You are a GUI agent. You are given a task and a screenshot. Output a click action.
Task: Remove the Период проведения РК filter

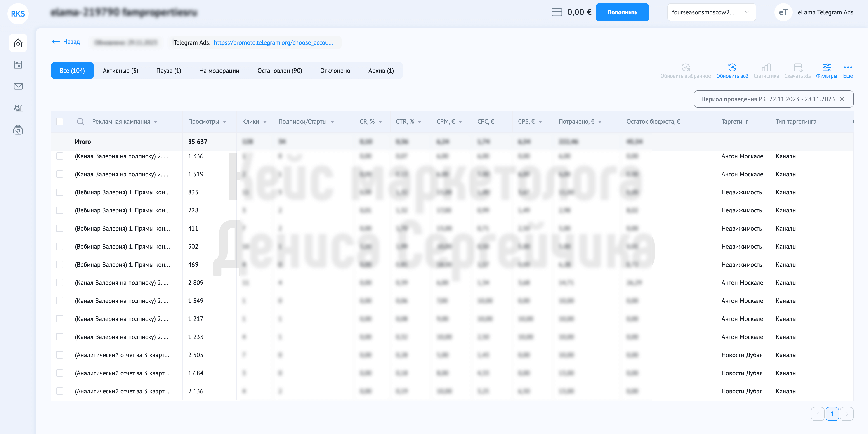pyautogui.click(x=842, y=99)
